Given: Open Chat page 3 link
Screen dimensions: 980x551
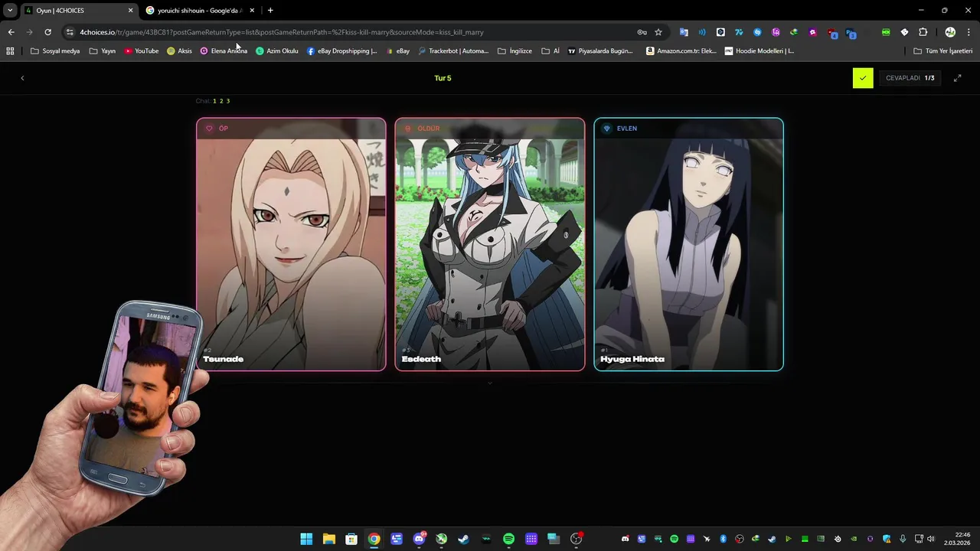Looking at the screenshot, I should pos(228,101).
